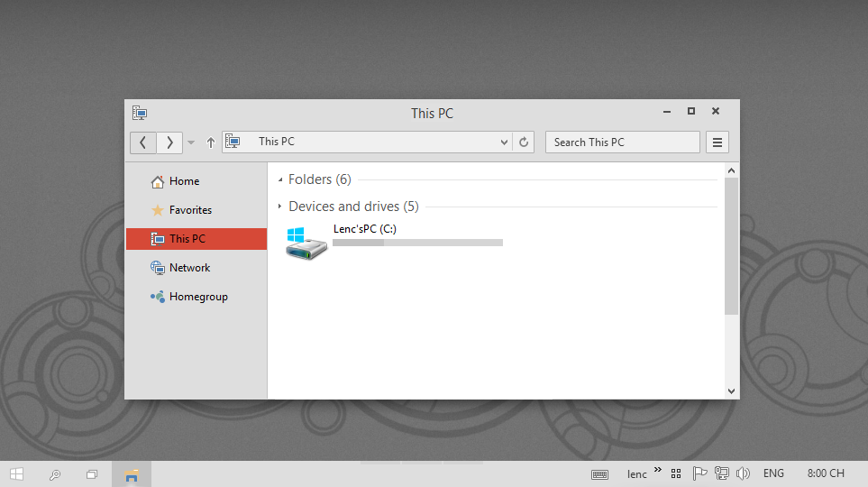
Task: Select This PC in the navigation pane
Action: pos(196,239)
